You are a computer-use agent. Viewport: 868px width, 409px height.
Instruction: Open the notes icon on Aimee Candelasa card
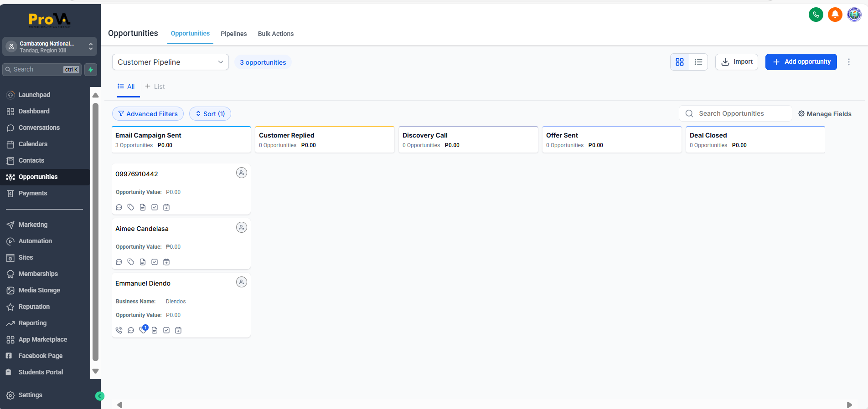(143, 262)
